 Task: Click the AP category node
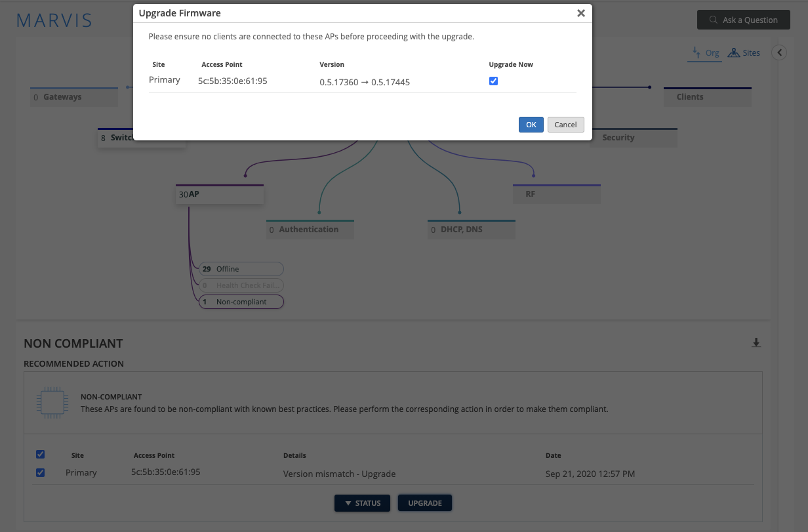click(219, 194)
